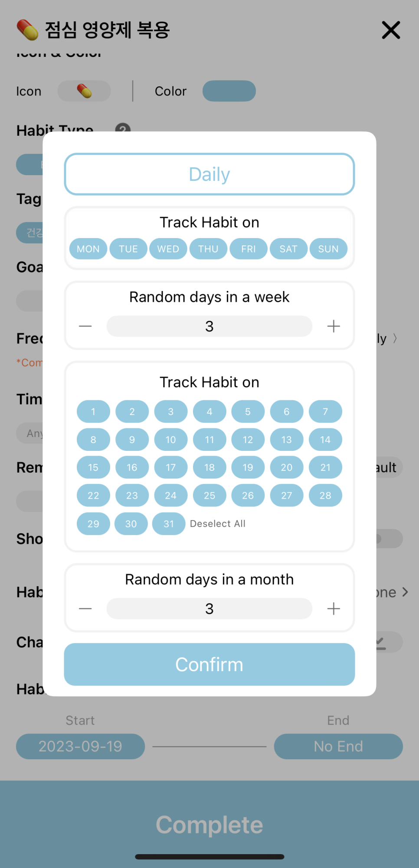
Task: Click Deselect All days link
Action: [218, 524]
